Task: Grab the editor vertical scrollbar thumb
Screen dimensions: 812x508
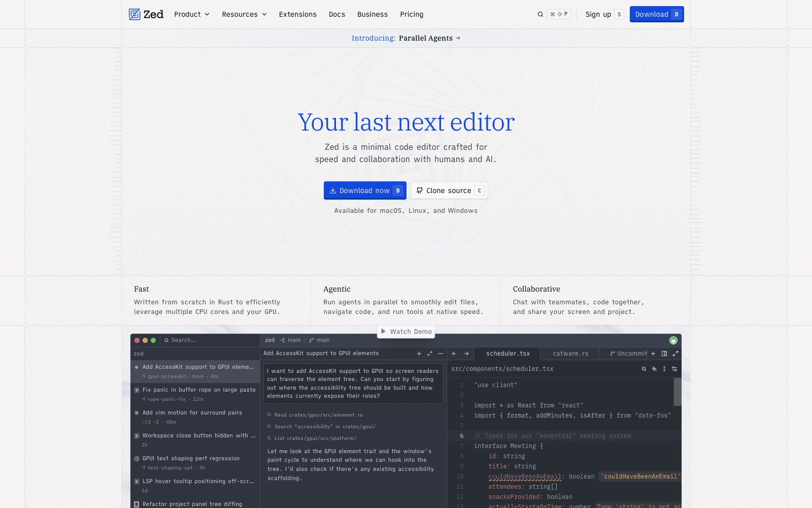Action: (x=678, y=392)
